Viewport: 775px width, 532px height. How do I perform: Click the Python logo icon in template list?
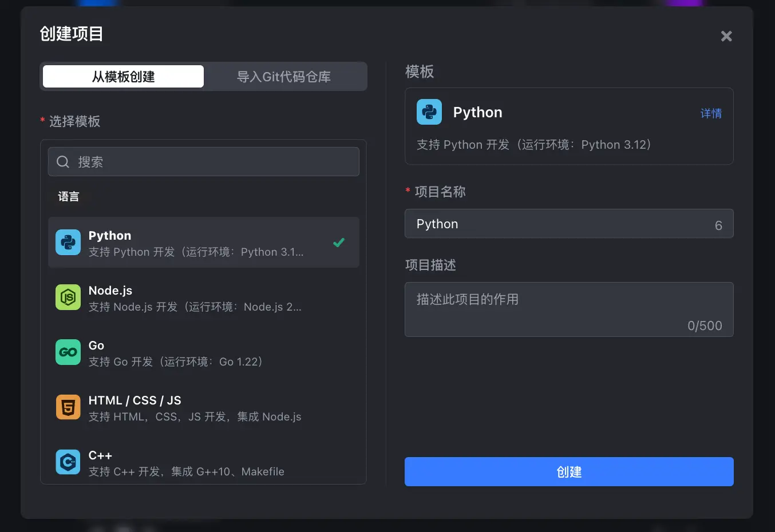tap(68, 242)
